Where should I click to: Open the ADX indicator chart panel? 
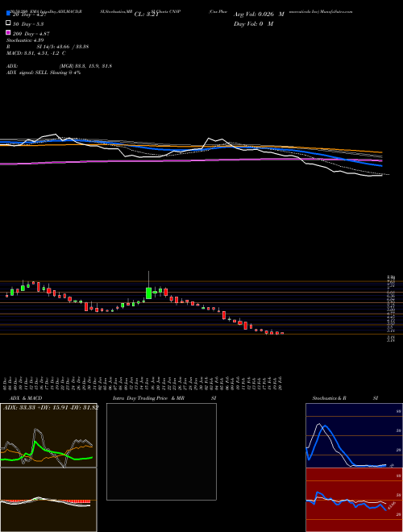(48, 435)
